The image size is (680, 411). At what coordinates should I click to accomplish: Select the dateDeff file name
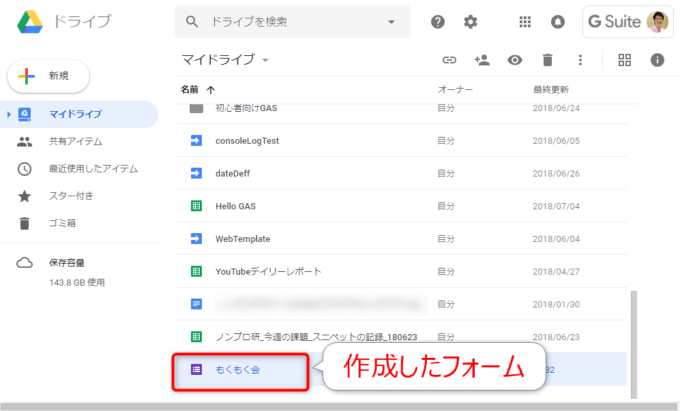point(232,173)
